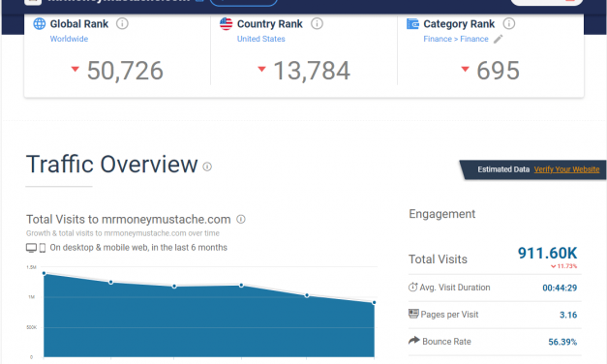Click the 11.73% decrease indicator
The height and width of the screenshot is (364, 607).
pyautogui.click(x=563, y=266)
